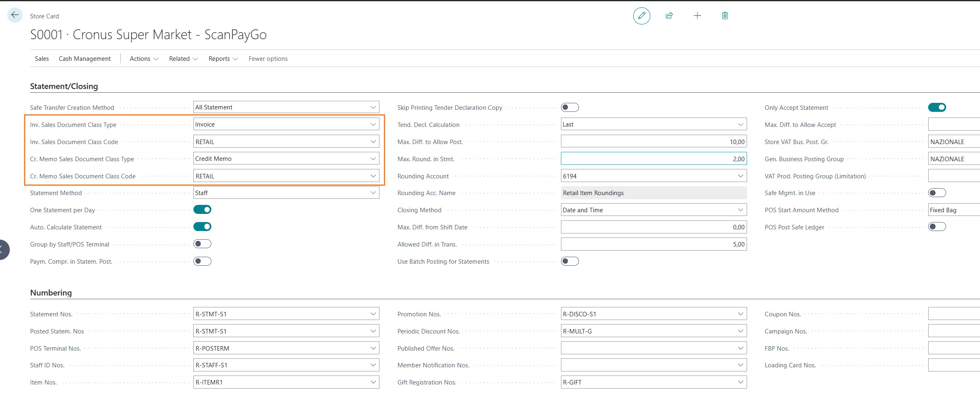Viewport: 980px width, 400px height.
Task: Open Posted Statem. Nos dropdown
Action: point(373,331)
